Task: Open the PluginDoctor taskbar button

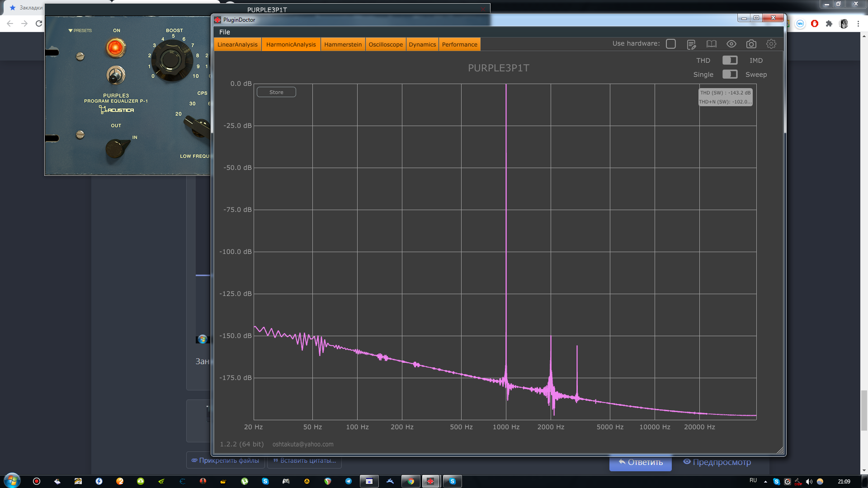Action: 431,481
